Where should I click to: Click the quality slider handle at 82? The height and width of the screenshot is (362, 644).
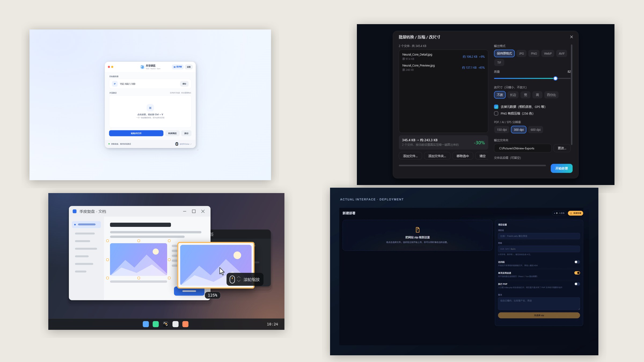point(555,79)
